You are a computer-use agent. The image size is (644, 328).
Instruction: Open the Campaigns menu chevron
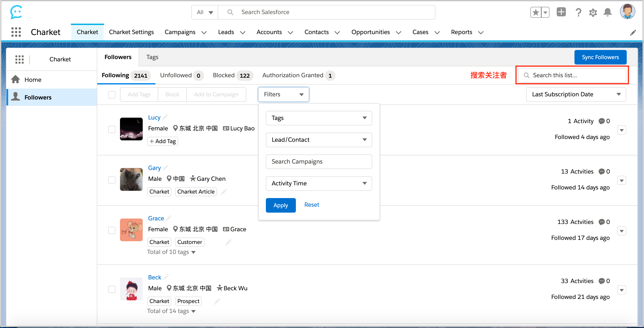click(x=204, y=32)
